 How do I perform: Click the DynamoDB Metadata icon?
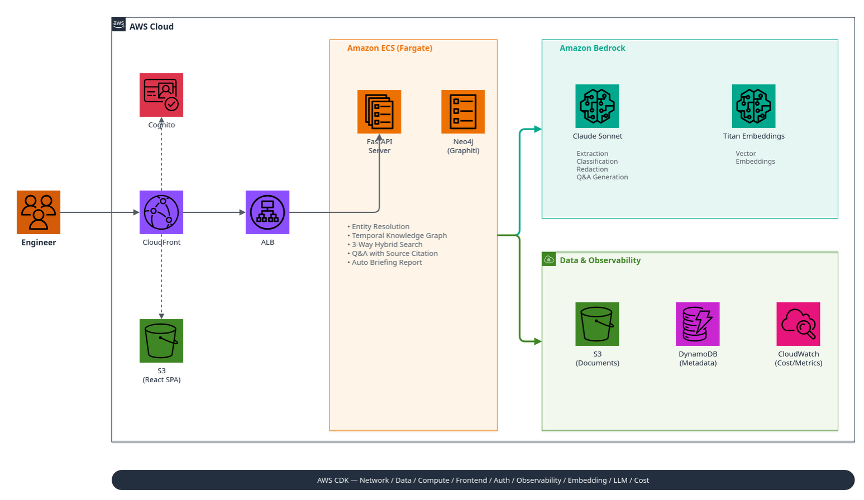[698, 324]
